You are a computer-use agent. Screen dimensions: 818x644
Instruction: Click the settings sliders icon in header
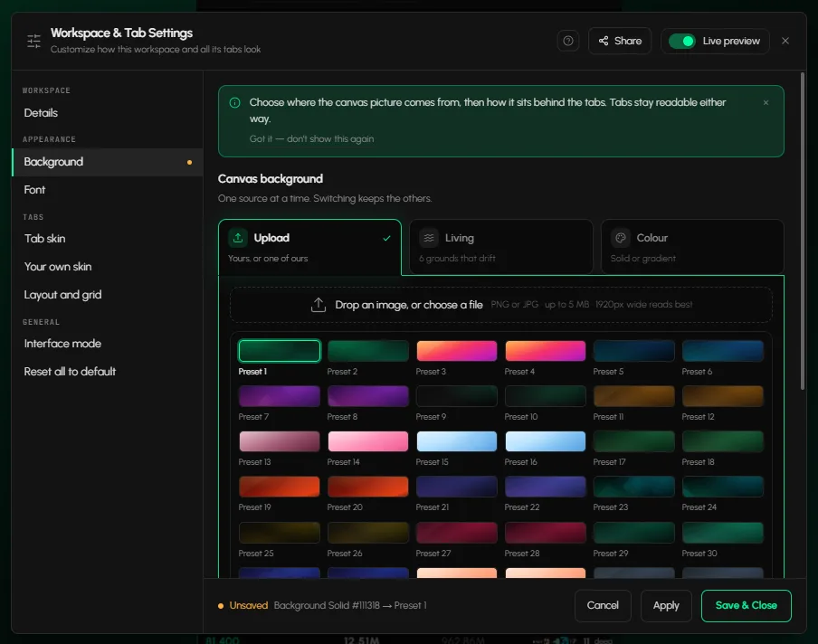(33, 41)
